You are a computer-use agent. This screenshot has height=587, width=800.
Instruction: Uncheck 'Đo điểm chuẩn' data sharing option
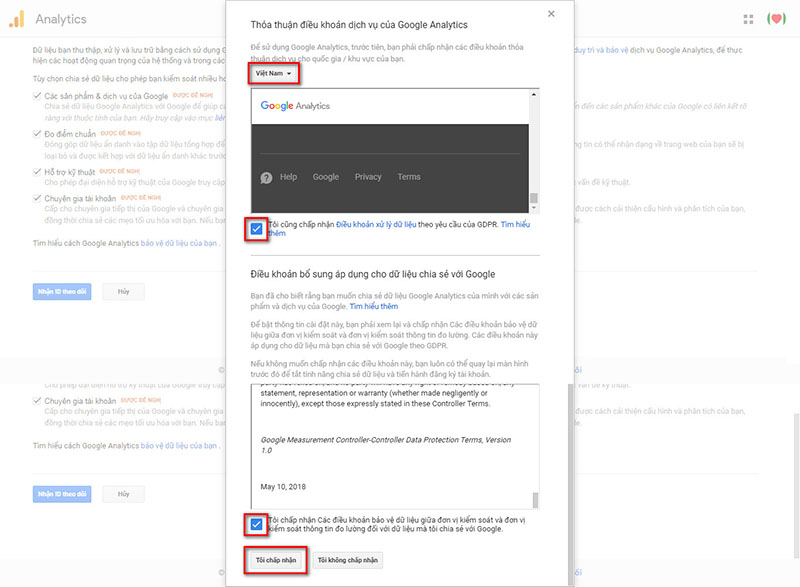[37, 132]
